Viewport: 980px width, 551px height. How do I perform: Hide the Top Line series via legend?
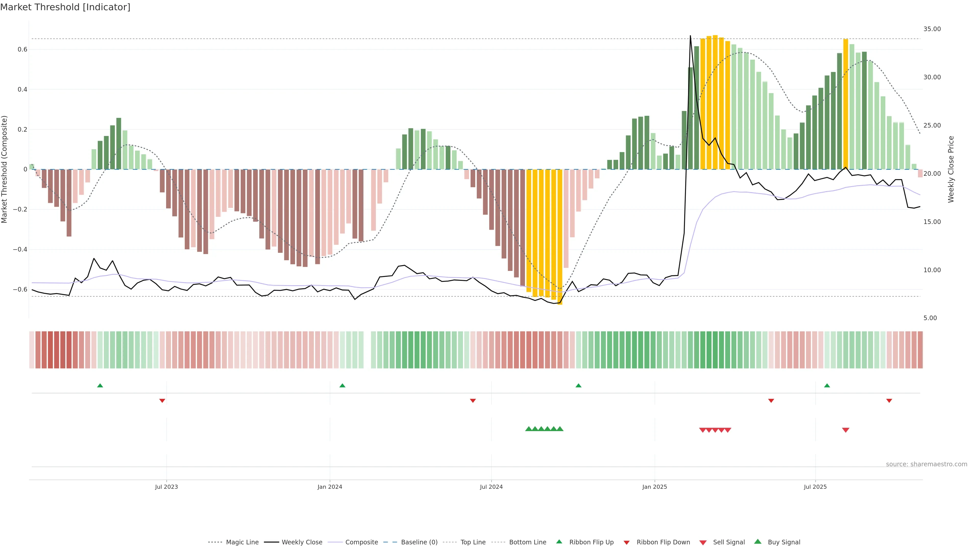click(473, 542)
